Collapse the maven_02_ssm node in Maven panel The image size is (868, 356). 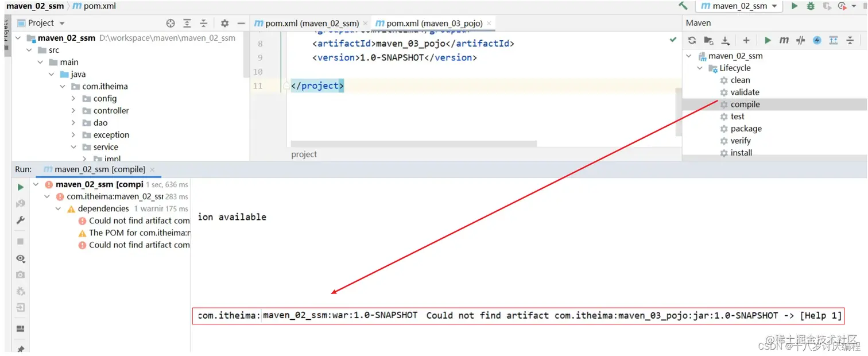tap(689, 56)
